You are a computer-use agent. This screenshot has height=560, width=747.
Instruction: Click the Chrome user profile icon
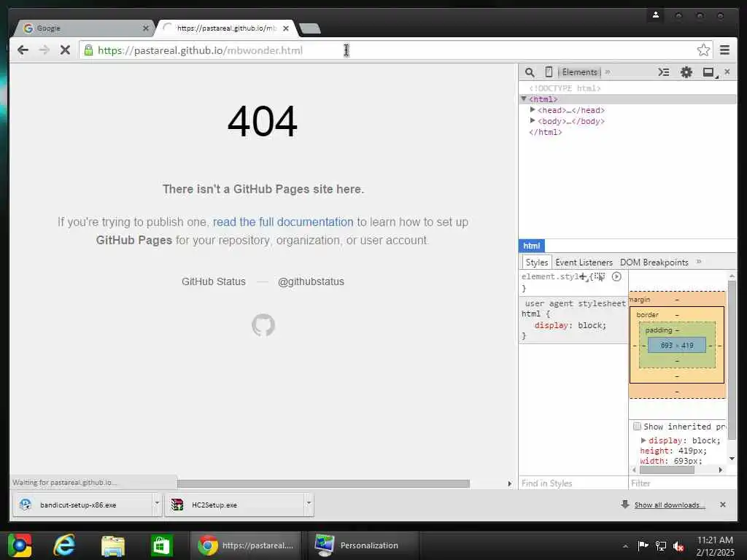pos(656,15)
